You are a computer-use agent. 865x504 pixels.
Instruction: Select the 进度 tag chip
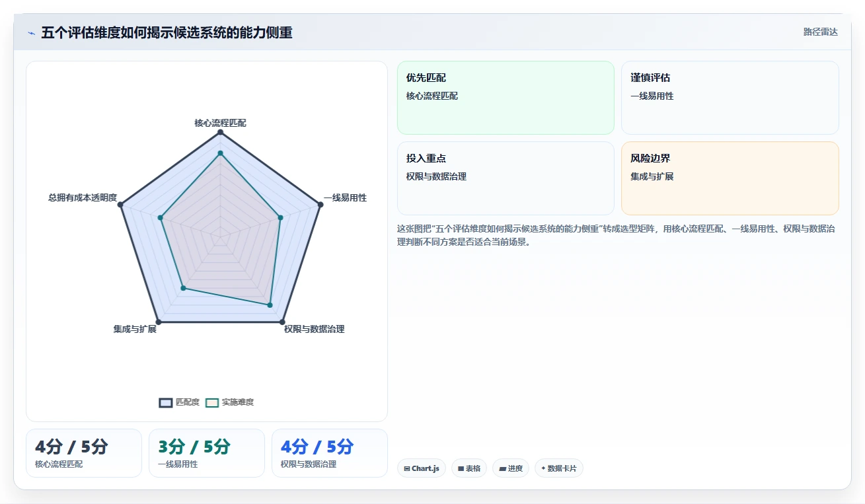click(511, 468)
